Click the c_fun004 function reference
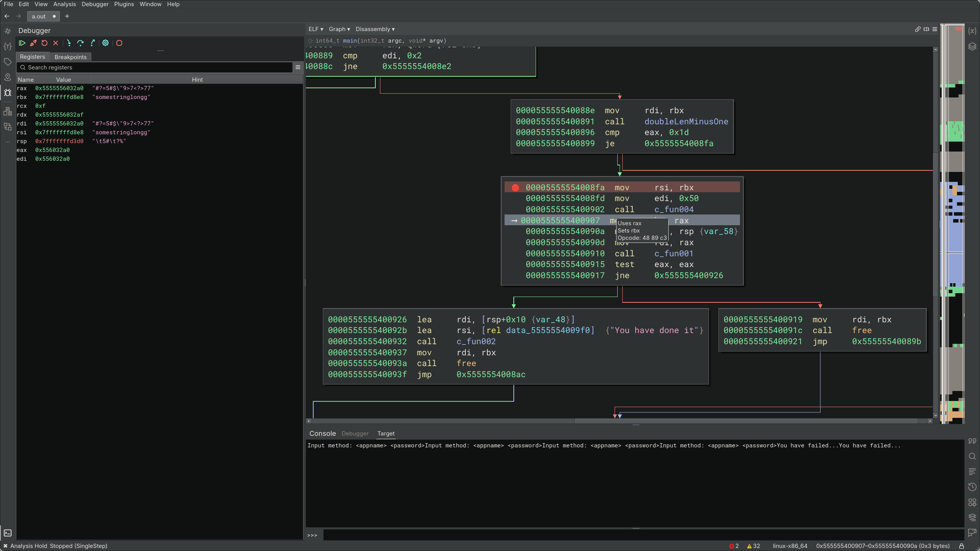Screen dimensions: 980x551 [x=674, y=210]
